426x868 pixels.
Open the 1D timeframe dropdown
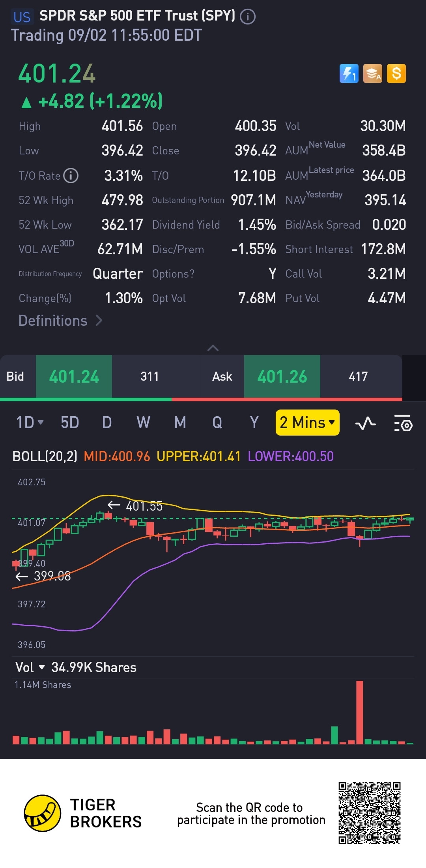point(30,423)
